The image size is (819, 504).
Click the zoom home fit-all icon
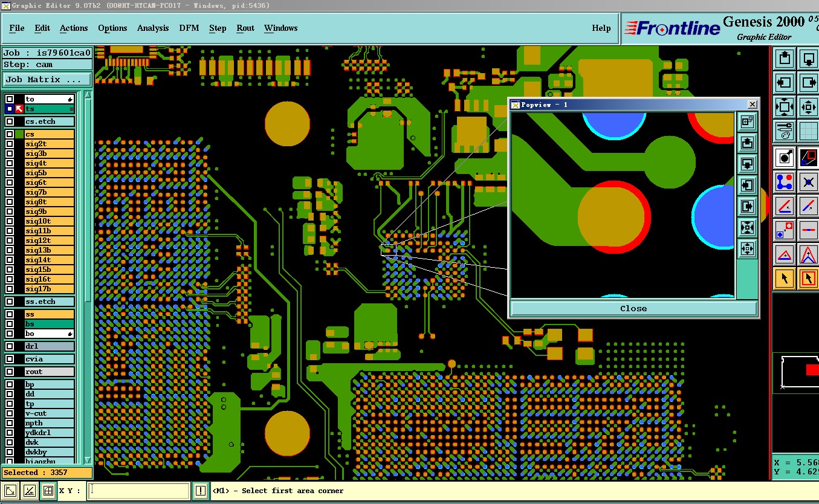click(x=785, y=108)
